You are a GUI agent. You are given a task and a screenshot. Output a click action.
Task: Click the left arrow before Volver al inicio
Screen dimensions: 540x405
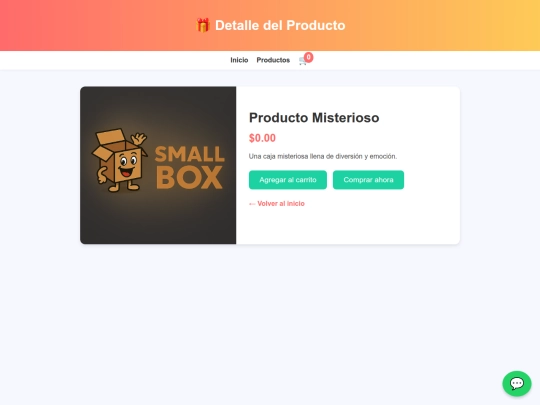[252, 204]
